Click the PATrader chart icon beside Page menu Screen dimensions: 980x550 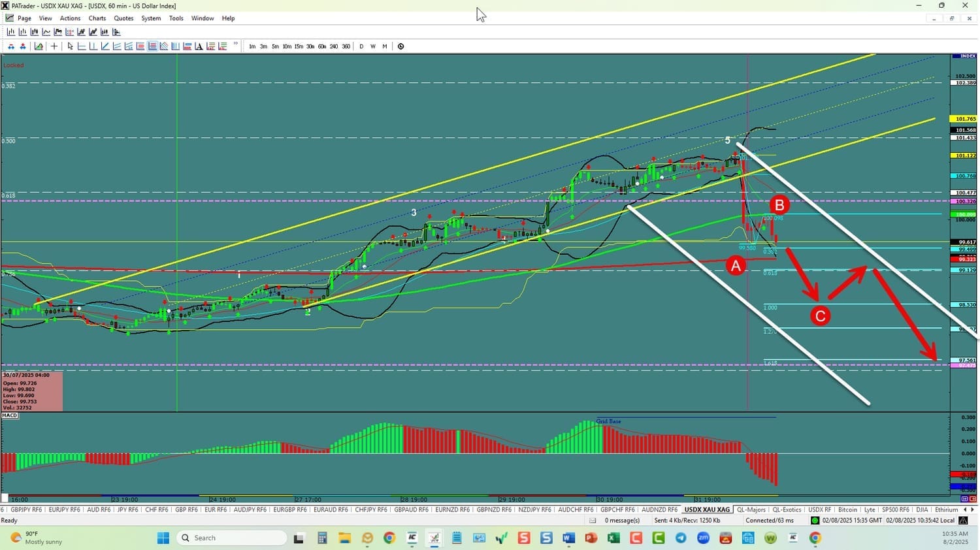[9, 18]
